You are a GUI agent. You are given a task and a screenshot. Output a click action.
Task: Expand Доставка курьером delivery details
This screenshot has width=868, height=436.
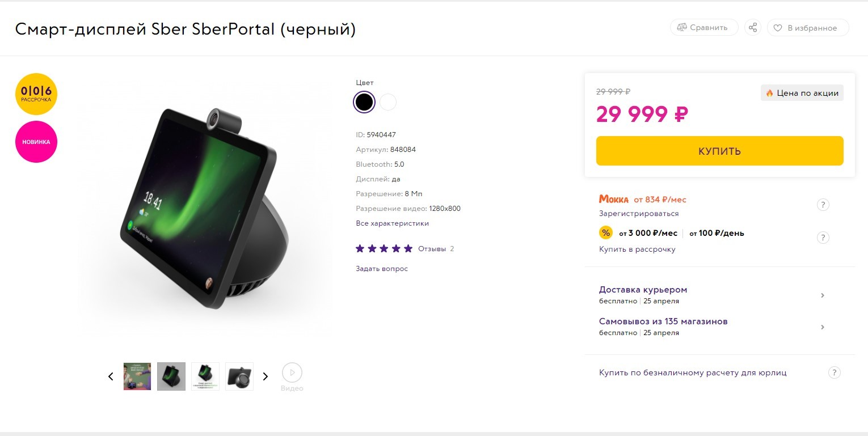point(822,295)
